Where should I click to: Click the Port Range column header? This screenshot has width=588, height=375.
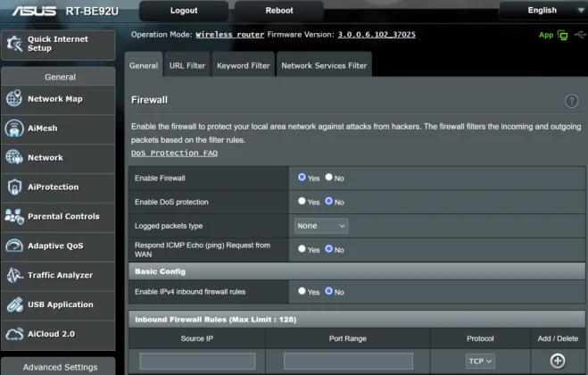(x=348, y=338)
